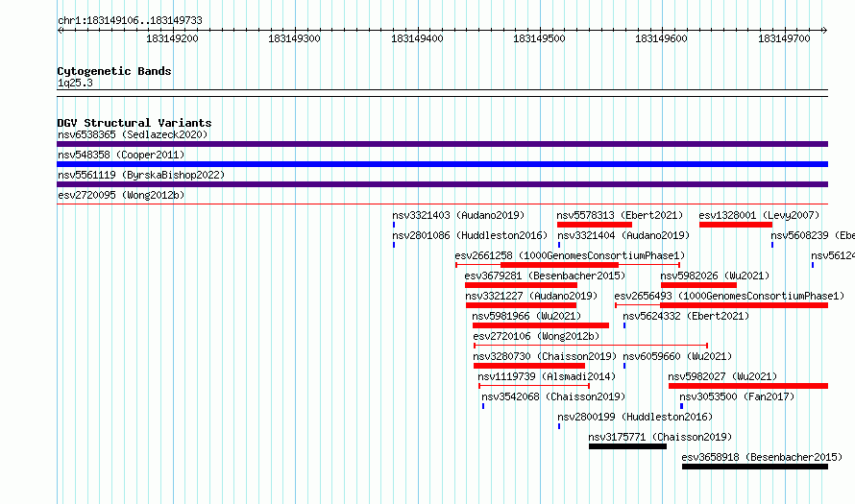The height and width of the screenshot is (504, 855).
Task: Select the red bar under nsv5981966
Action: click(x=540, y=325)
